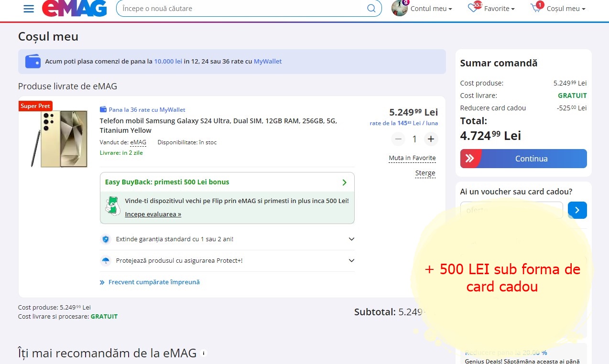Open the Coșul meu dropdown
609x364 pixels.
(566, 9)
